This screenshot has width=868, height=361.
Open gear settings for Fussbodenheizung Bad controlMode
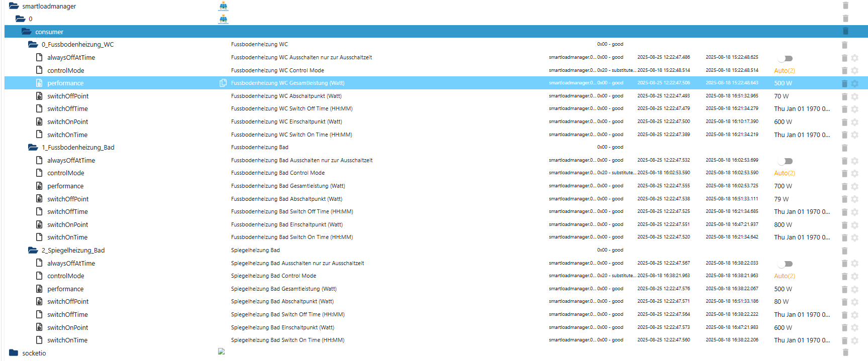[x=855, y=174]
